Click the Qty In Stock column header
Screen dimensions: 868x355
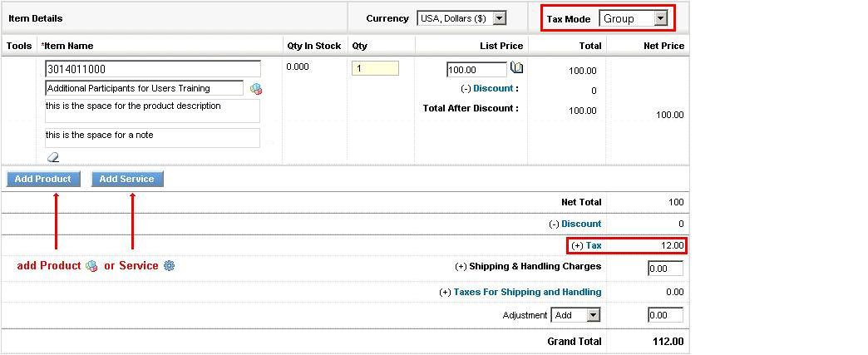pos(314,46)
